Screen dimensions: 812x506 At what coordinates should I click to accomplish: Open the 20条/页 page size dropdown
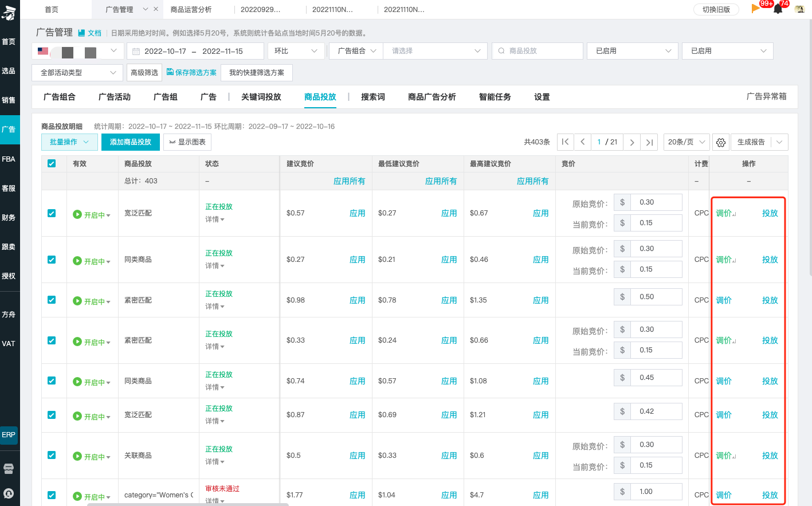coord(687,142)
